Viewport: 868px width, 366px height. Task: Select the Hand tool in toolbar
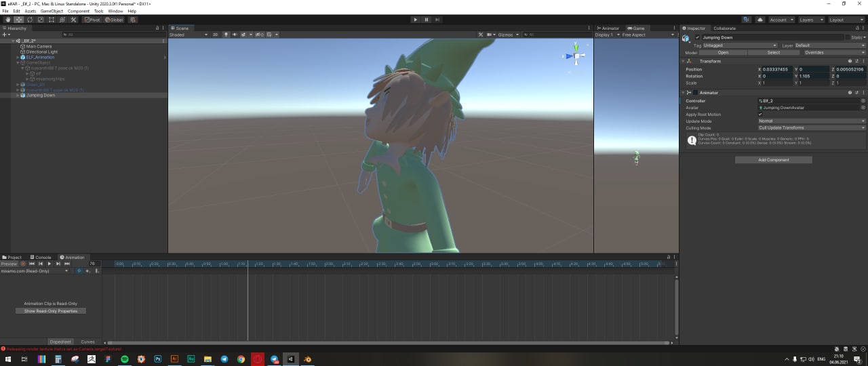[x=8, y=20]
